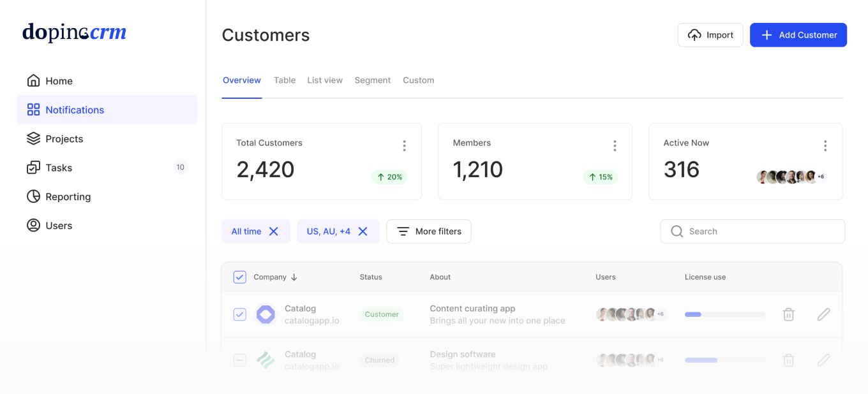Click the Customers page heading
Image resolution: width=868 pixels, height=394 pixels.
point(266,35)
